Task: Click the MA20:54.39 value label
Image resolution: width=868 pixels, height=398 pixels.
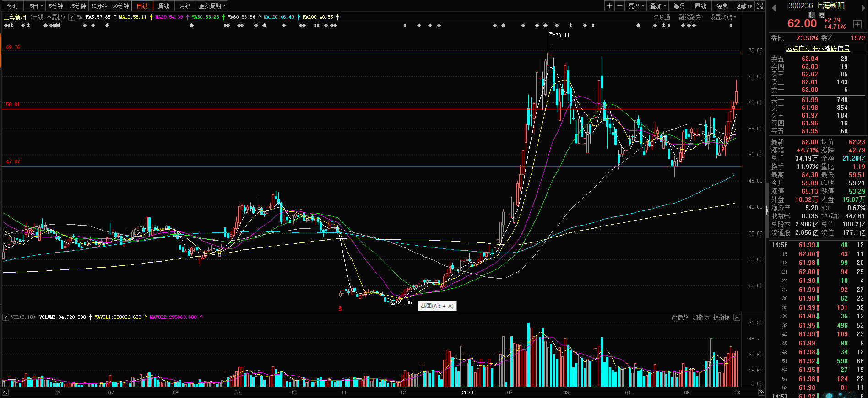Action: pyautogui.click(x=169, y=17)
